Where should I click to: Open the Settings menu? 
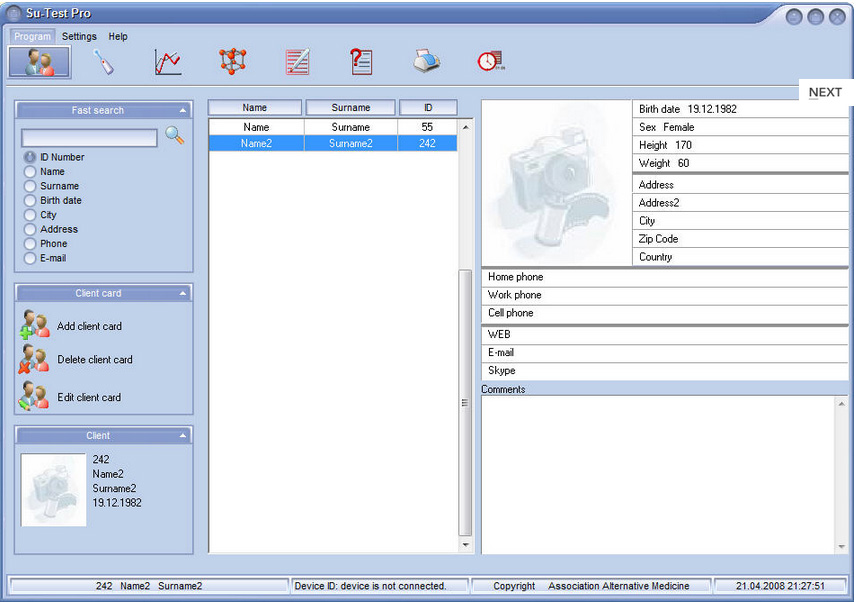click(x=79, y=37)
